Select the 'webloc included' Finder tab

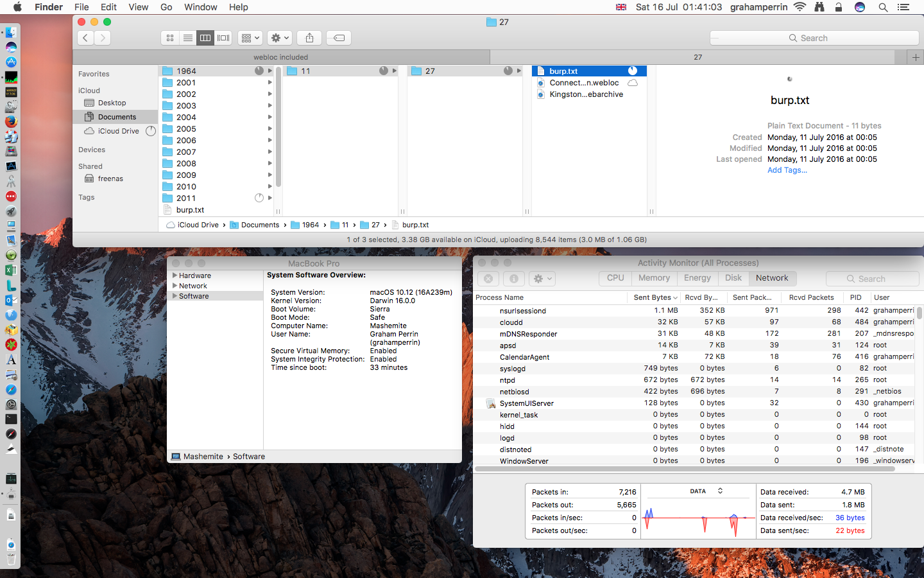click(x=281, y=57)
